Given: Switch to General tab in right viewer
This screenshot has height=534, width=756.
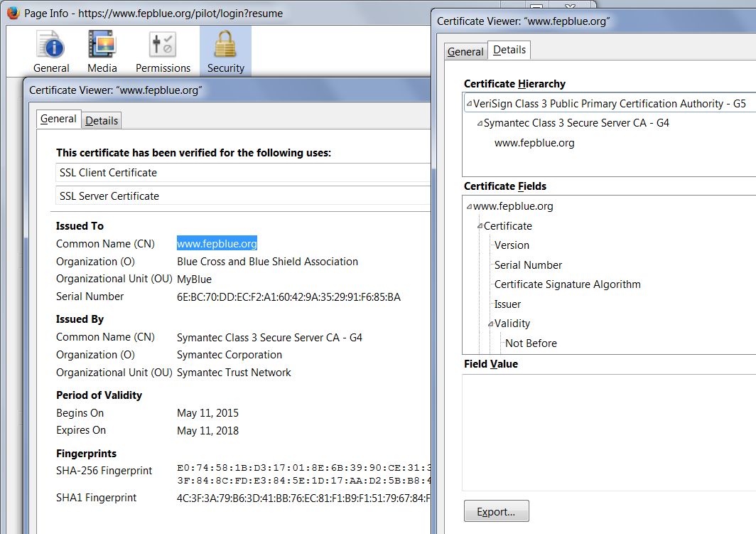Looking at the screenshot, I should [x=465, y=51].
